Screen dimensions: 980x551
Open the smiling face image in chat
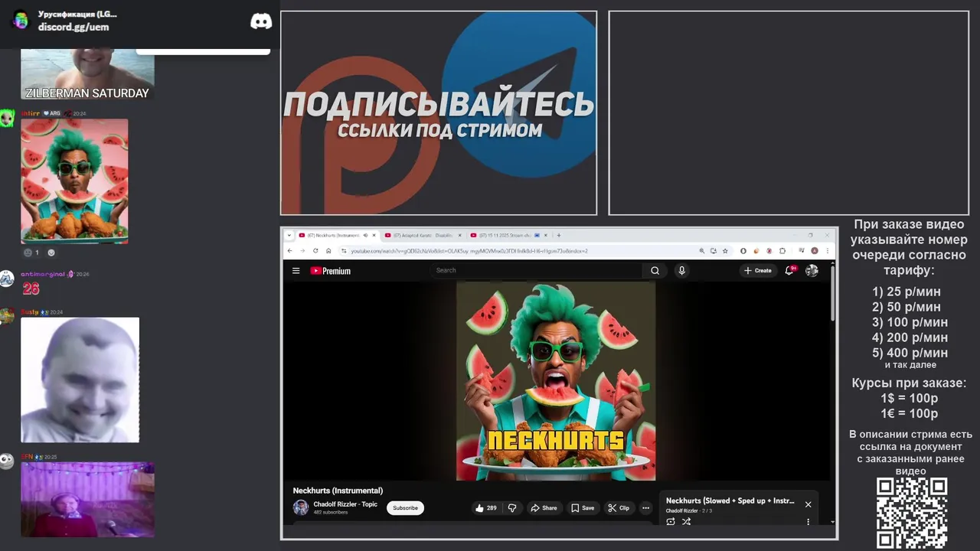click(80, 380)
